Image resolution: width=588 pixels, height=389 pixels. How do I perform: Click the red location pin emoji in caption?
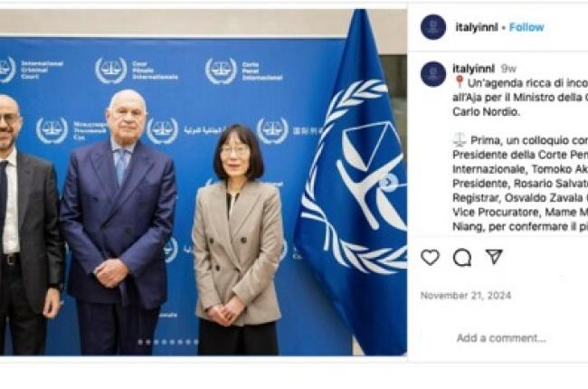click(459, 81)
